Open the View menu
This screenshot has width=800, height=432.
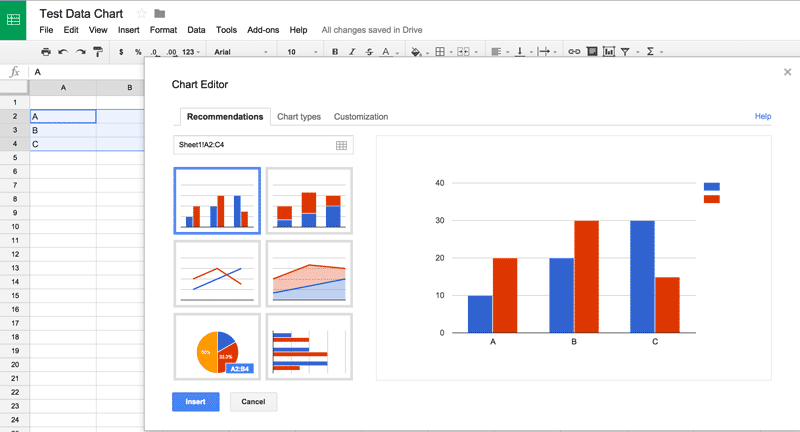point(98,30)
